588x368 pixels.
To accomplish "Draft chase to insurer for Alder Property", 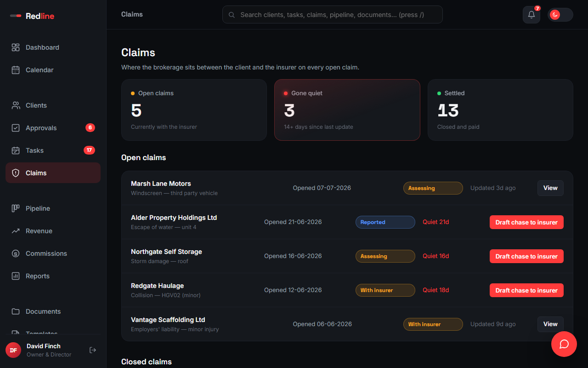I will [526, 222].
